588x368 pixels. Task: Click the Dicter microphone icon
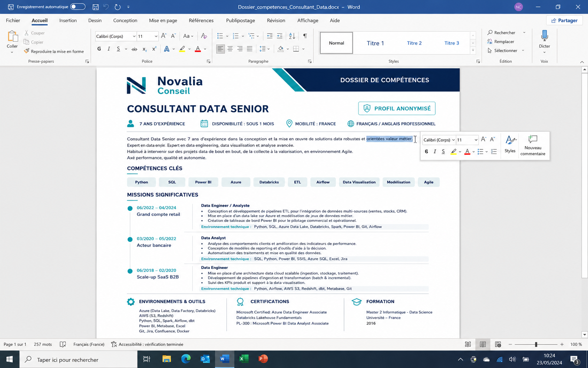click(x=544, y=36)
